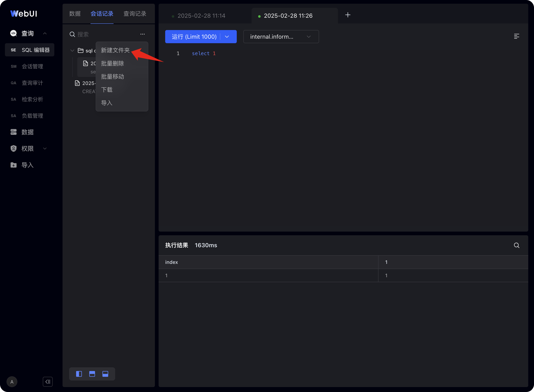The width and height of the screenshot is (534, 392).
Task: Choose 批量移动 from the menu
Action: pos(113,77)
